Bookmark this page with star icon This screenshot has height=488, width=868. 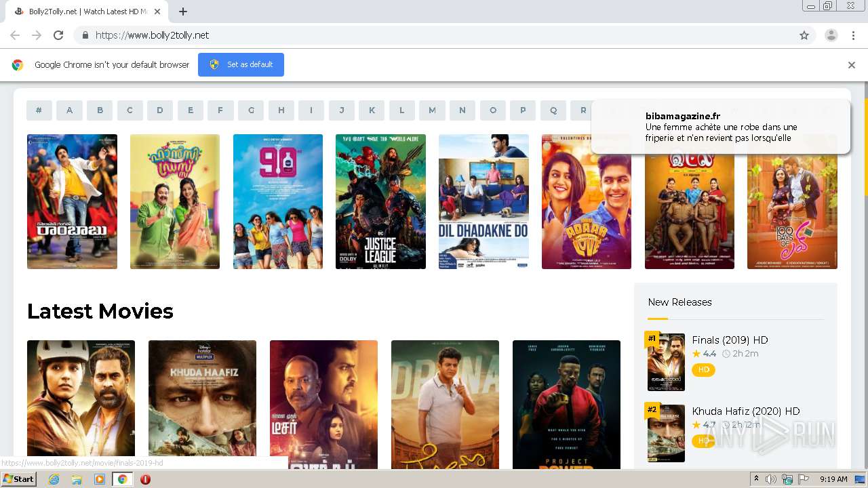point(804,35)
